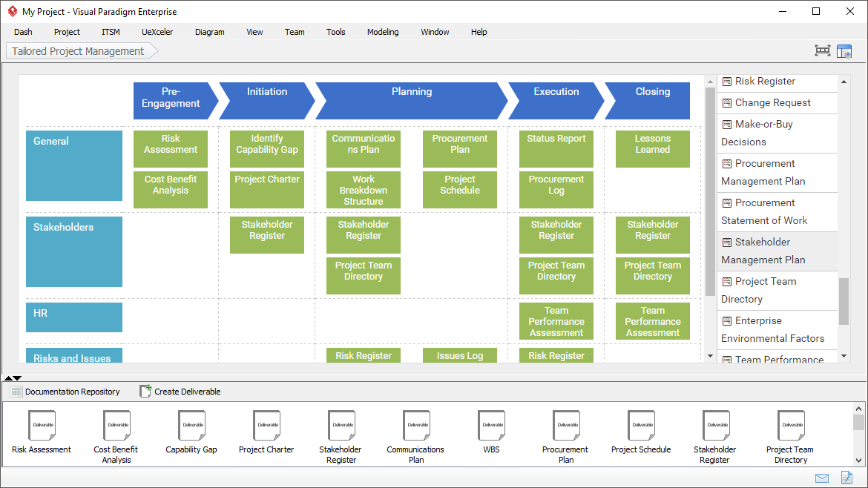Image resolution: width=868 pixels, height=488 pixels.
Task: Click the right list vertical scrollbar thumb
Action: pos(844,301)
